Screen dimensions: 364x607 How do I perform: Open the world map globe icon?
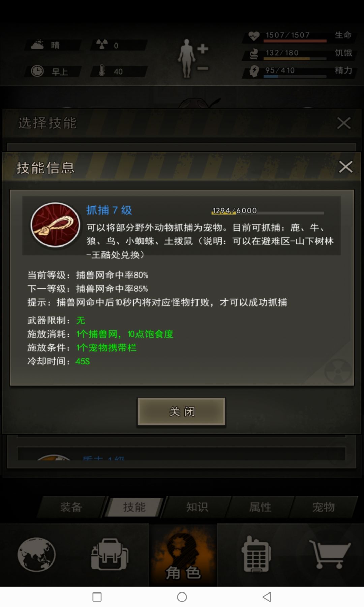pos(36,554)
